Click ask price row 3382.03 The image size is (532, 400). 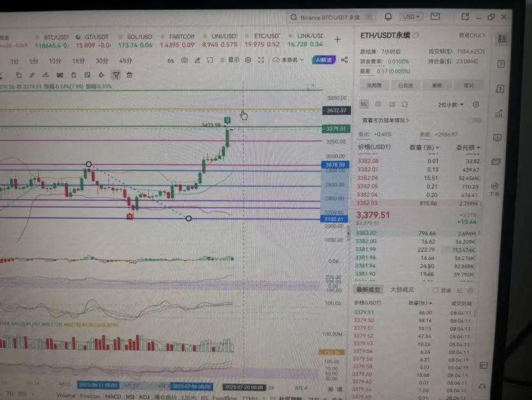point(418,203)
